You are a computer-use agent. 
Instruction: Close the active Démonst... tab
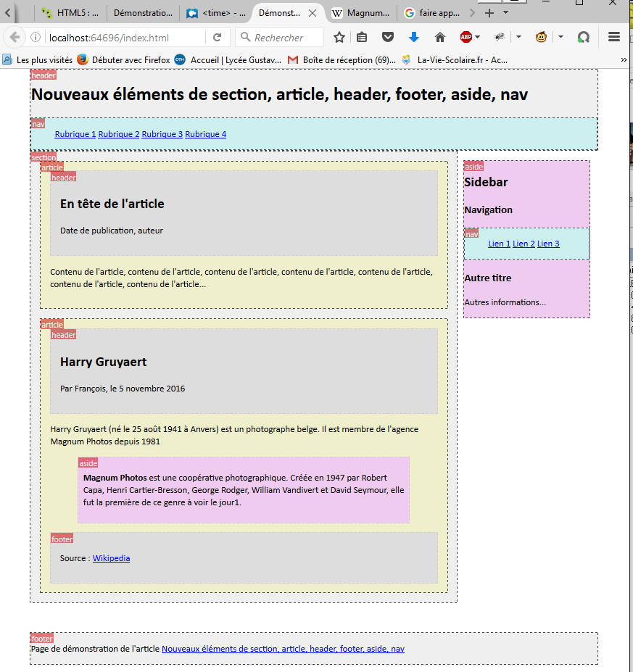(313, 13)
